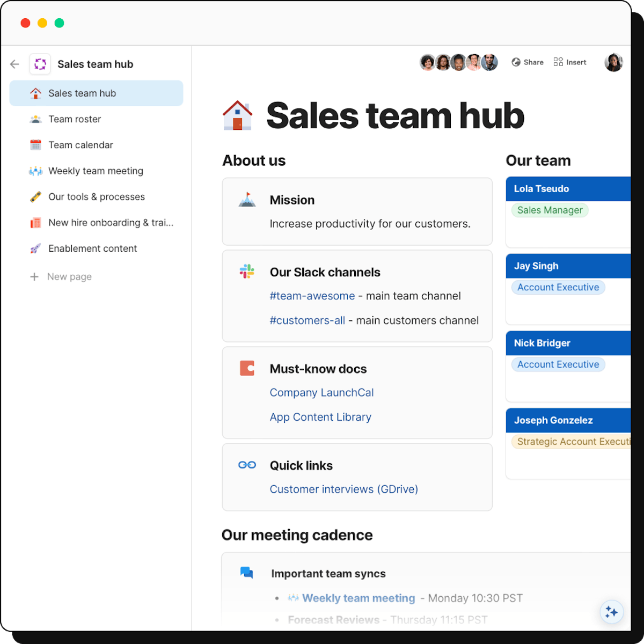
Task: Click the Sales Manager role tag
Action: click(550, 210)
